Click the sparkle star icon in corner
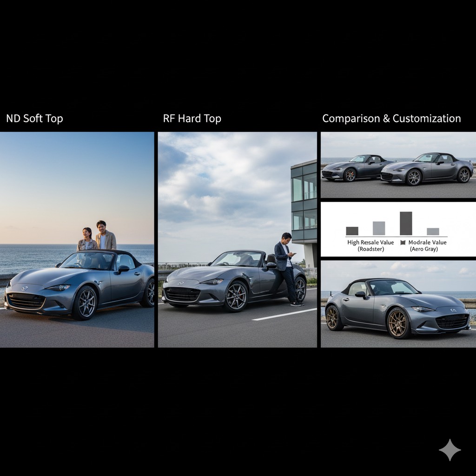 click(450, 450)
